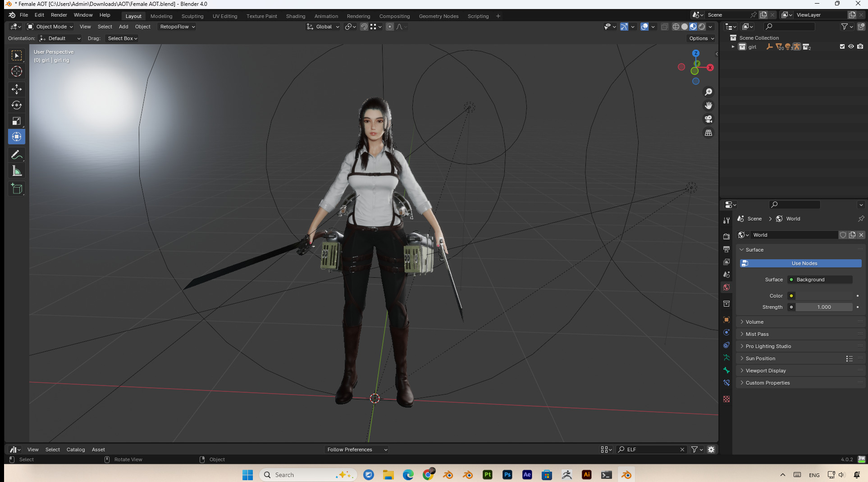Click World color swatch field

[x=824, y=296]
